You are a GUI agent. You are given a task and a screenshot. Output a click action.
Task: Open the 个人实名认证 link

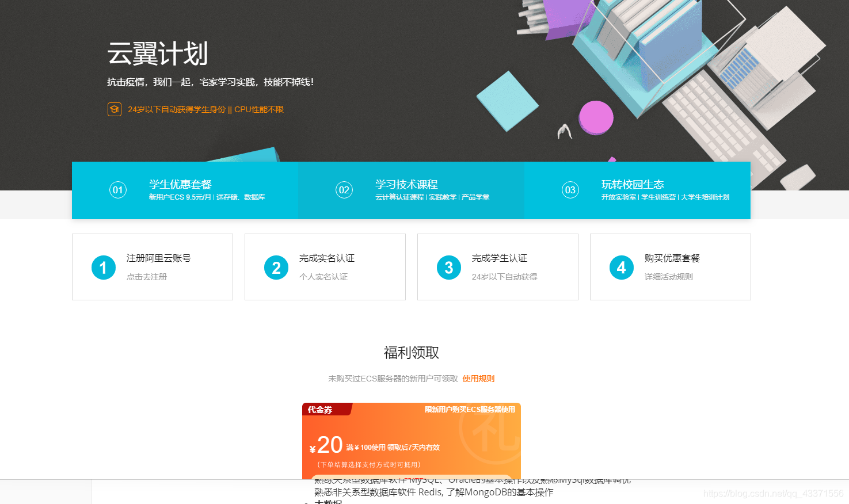tap(323, 277)
